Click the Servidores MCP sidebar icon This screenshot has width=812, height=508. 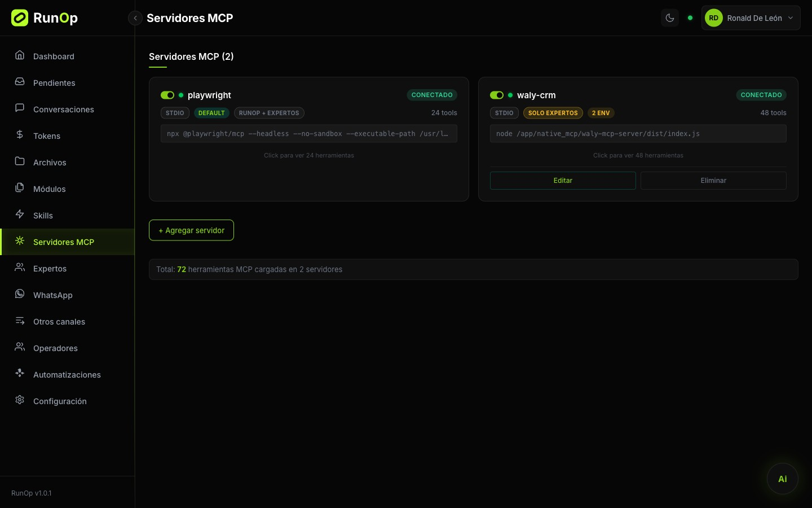click(20, 241)
